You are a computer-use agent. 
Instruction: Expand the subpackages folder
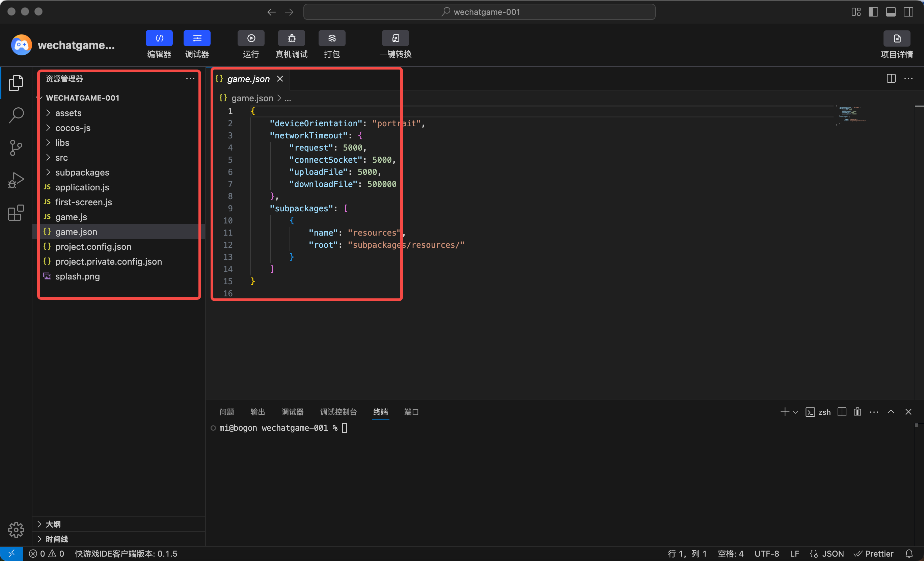(x=82, y=172)
